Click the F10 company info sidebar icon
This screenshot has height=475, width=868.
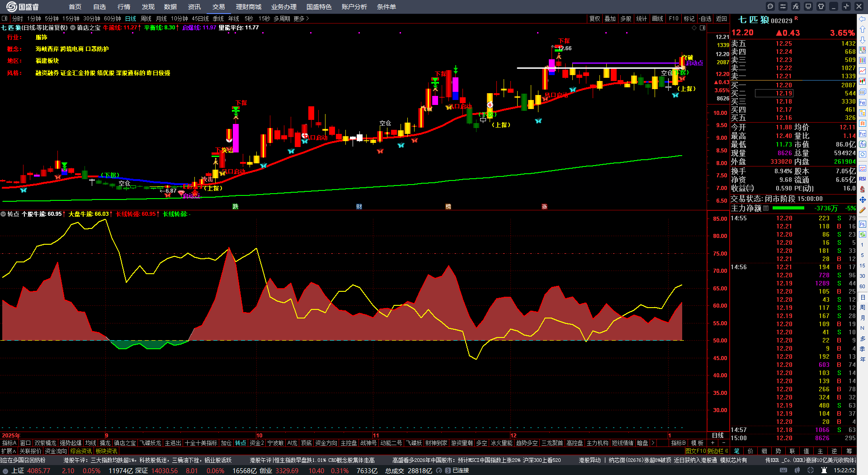click(863, 102)
